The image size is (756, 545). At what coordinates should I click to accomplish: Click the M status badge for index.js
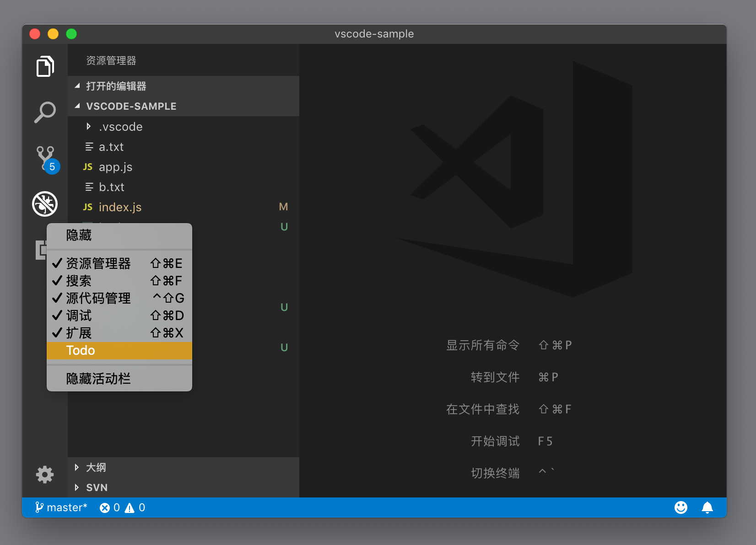pyautogui.click(x=284, y=207)
